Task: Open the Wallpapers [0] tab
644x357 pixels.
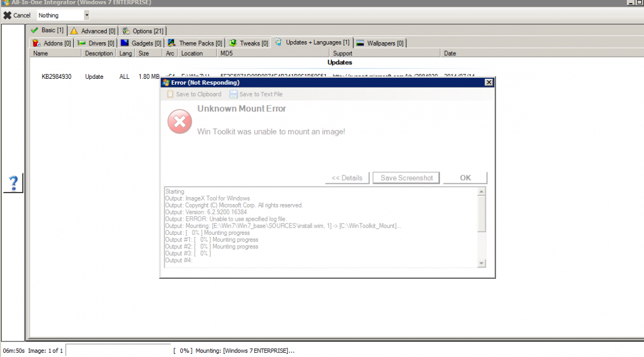Action: [380, 43]
